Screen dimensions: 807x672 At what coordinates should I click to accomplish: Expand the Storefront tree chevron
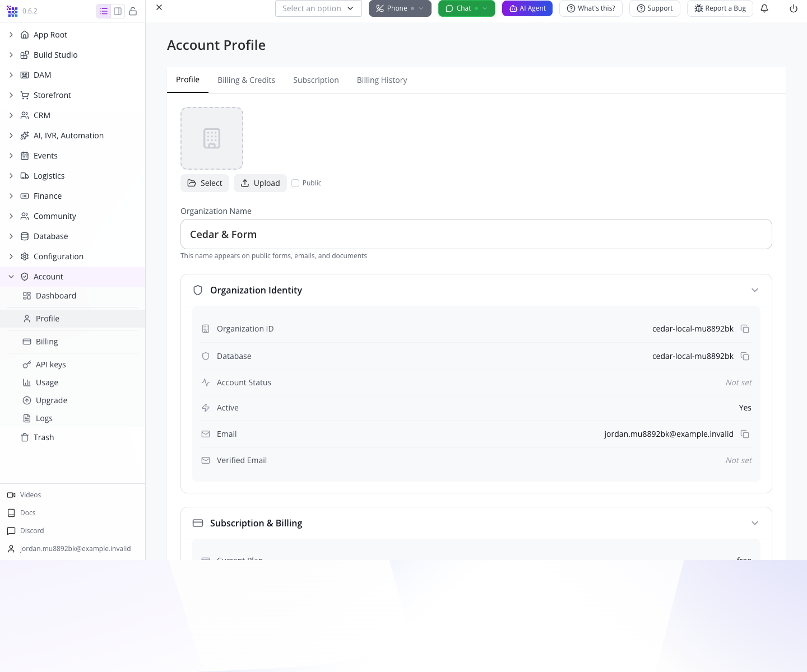(x=11, y=95)
